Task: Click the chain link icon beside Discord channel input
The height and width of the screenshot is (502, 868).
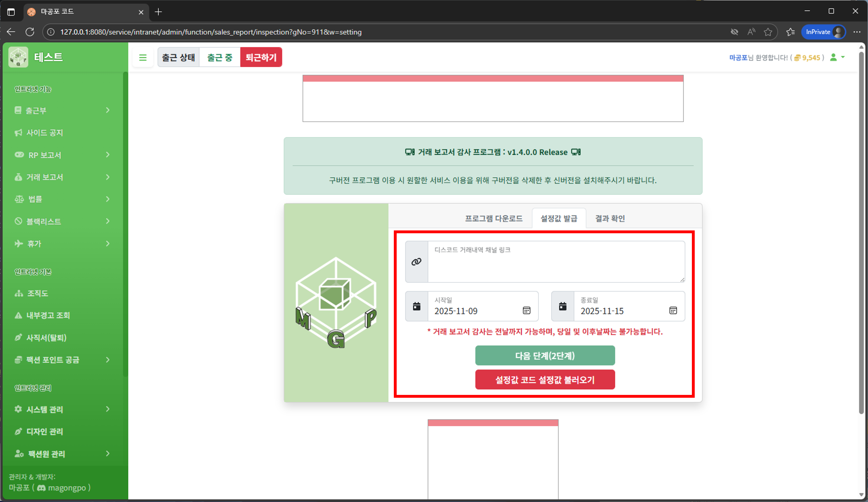Action: [x=416, y=262]
